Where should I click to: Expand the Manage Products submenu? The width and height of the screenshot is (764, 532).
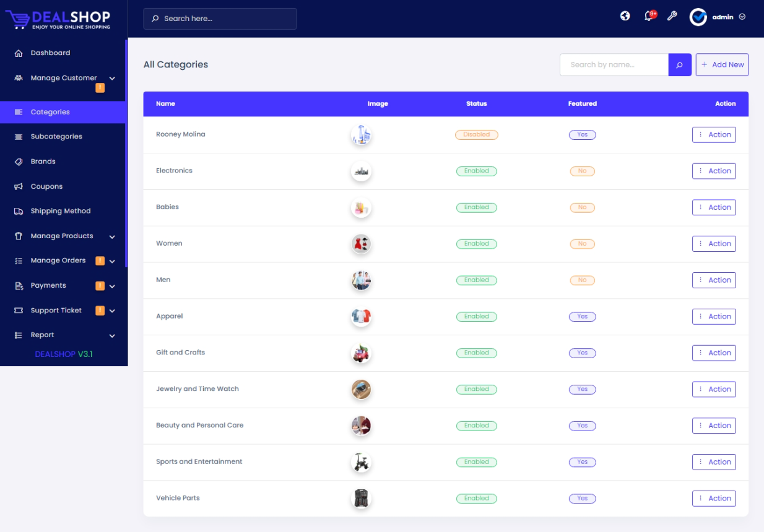pyautogui.click(x=112, y=236)
